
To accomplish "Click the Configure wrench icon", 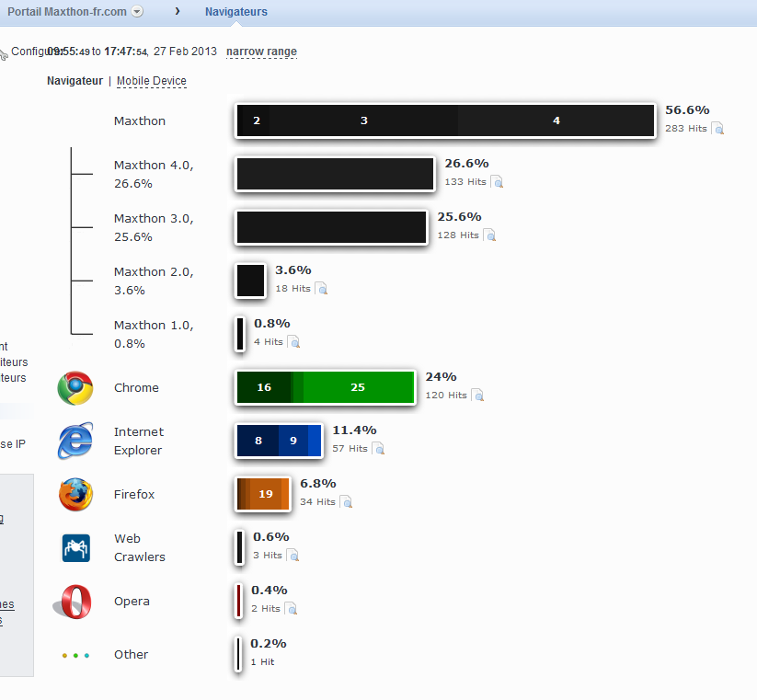I will pyautogui.click(x=4, y=53).
